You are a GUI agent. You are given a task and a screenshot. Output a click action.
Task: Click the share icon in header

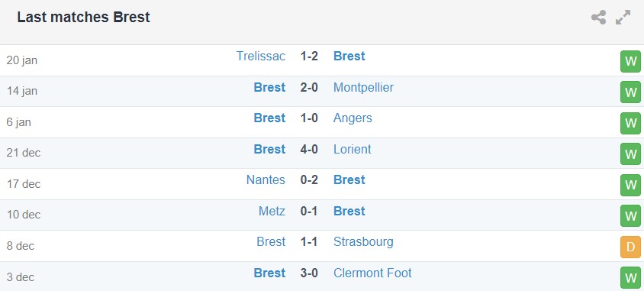click(x=598, y=18)
